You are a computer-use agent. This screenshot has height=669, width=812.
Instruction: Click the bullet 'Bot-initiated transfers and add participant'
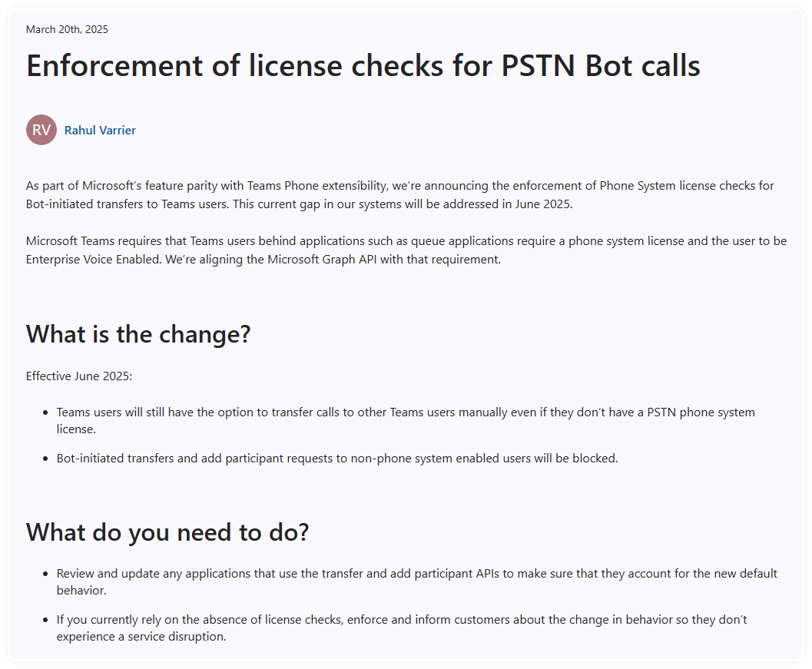[x=337, y=459]
